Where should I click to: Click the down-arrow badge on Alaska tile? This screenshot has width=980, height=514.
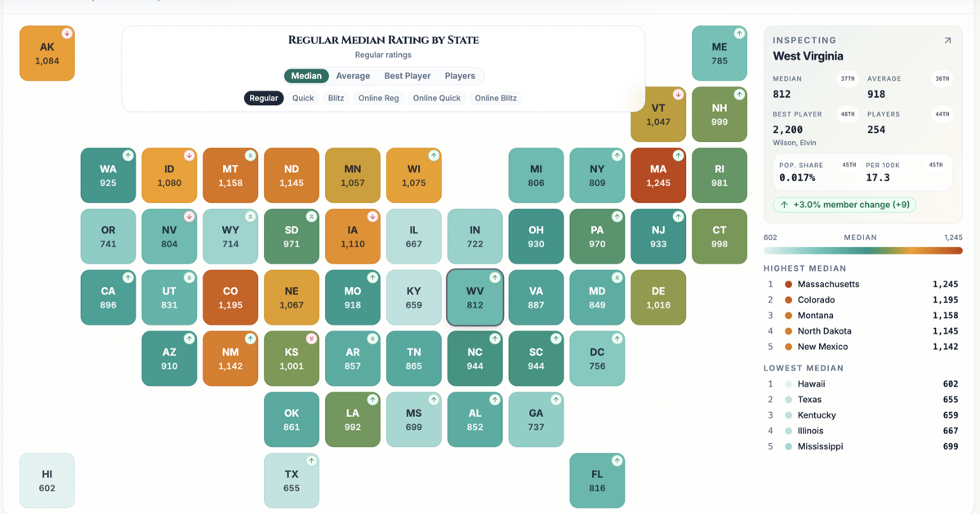[67, 33]
